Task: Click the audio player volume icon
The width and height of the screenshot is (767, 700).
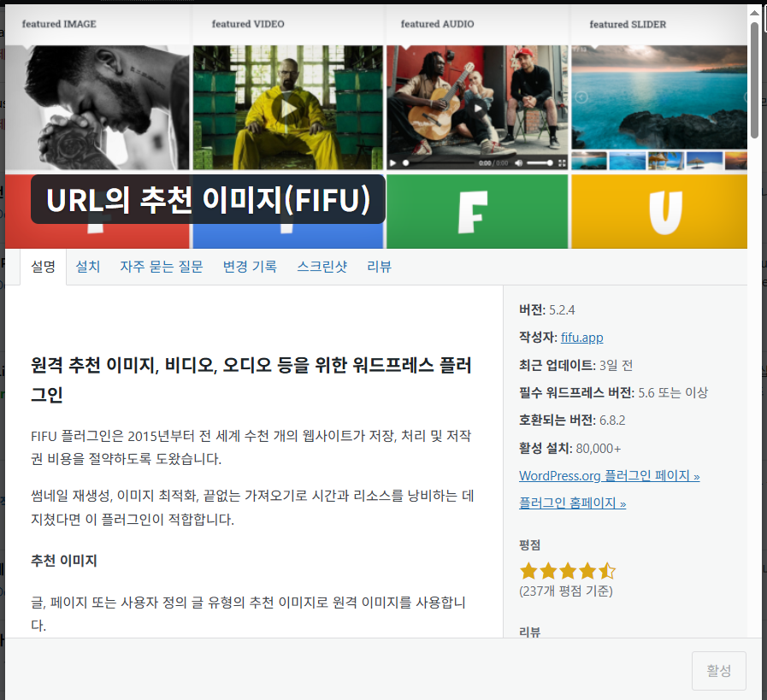Action: pyautogui.click(x=518, y=162)
